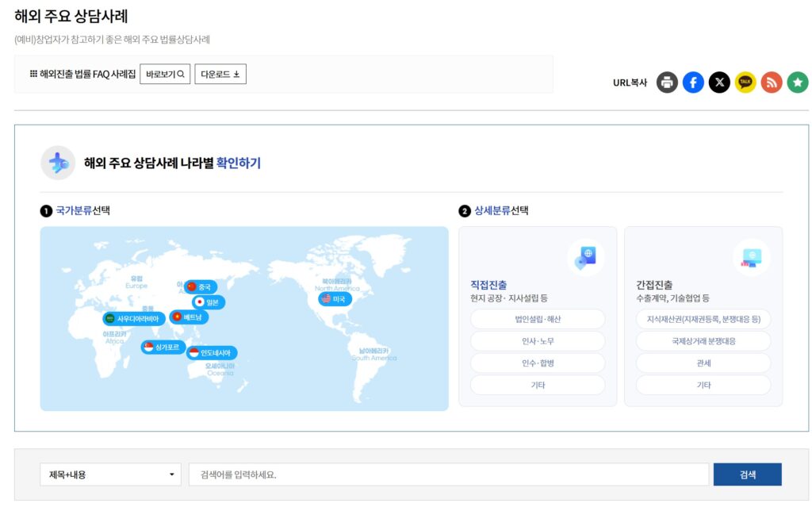The width and height of the screenshot is (812, 507).
Task: Select Saudi Arabia (사우디아라비아) marker
Action: tap(134, 318)
